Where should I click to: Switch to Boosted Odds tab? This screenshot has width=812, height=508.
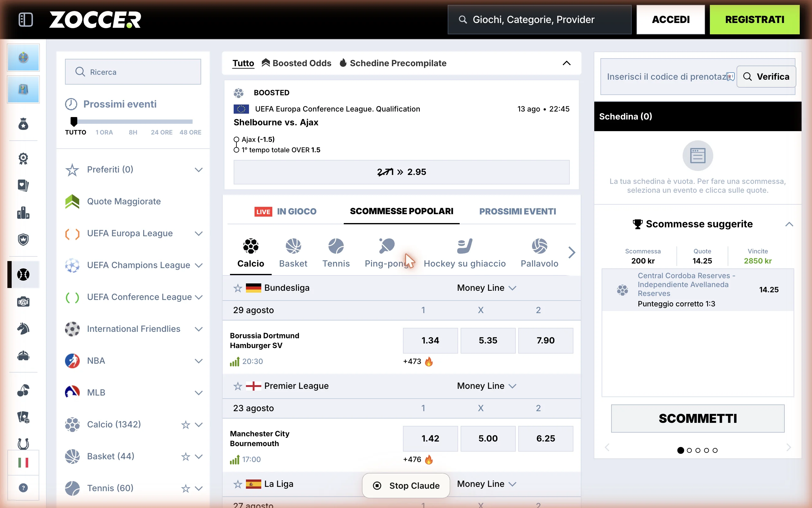296,63
